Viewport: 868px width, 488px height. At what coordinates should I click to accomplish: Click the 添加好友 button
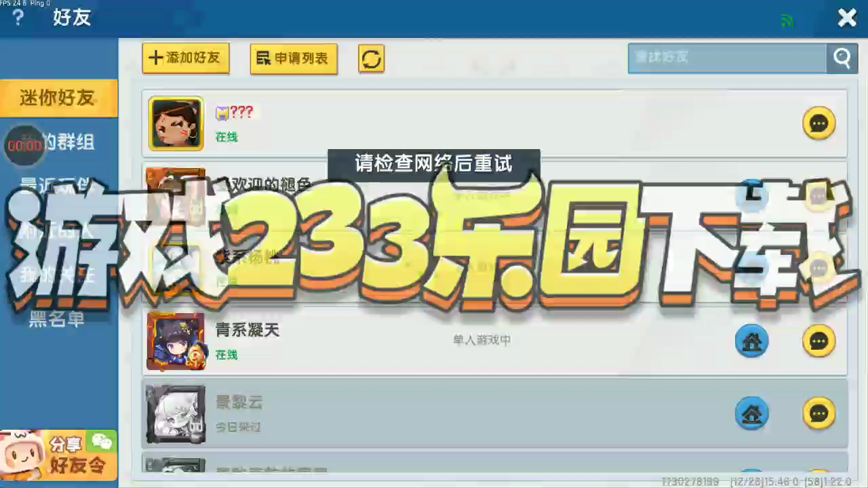(186, 58)
